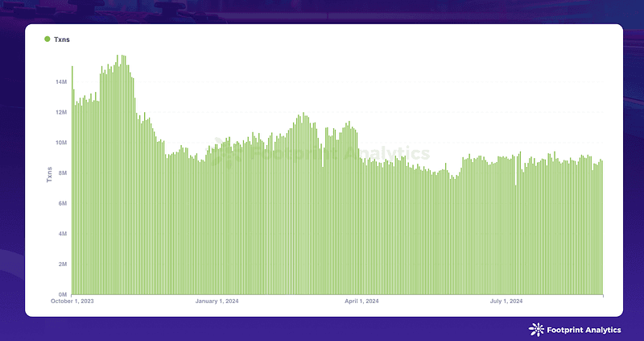Click the 8M y-axis label
The width and height of the screenshot is (644, 341).
[x=63, y=173]
